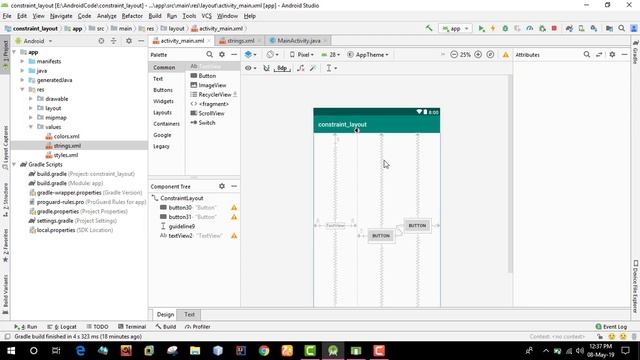Open Pixel device selector dropdown

(301, 55)
